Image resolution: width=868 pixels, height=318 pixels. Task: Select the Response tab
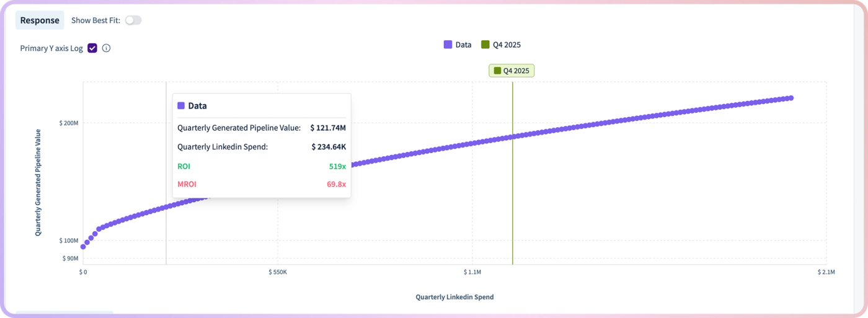coord(40,20)
